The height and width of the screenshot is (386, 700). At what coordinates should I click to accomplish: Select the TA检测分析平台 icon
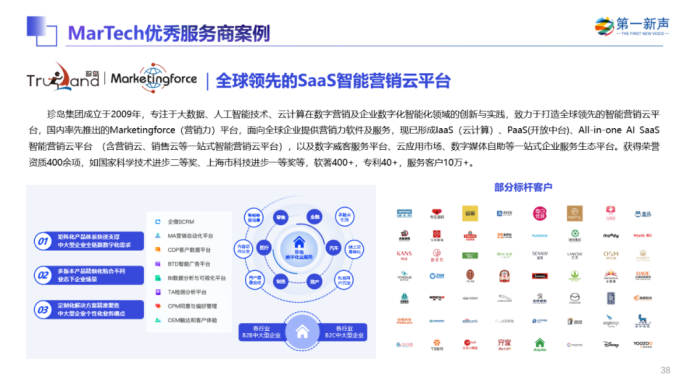click(x=158, y=292)
